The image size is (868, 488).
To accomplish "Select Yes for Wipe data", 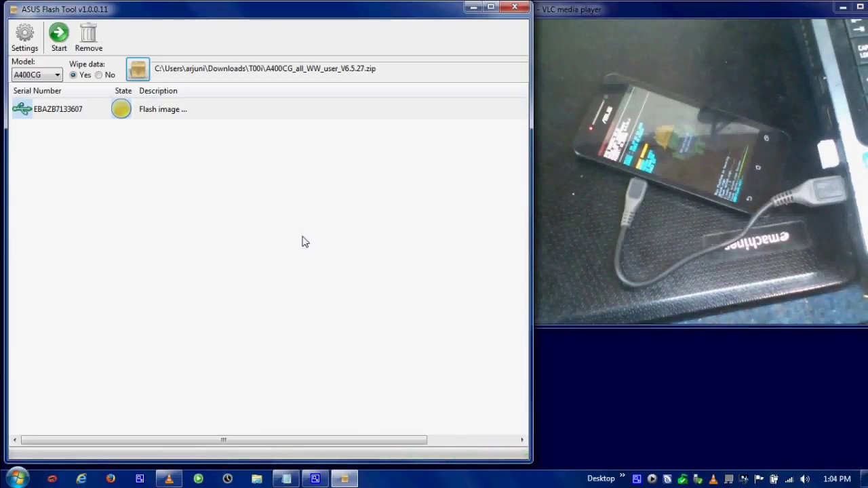I will pyautogui.click(x=80, y=75).
